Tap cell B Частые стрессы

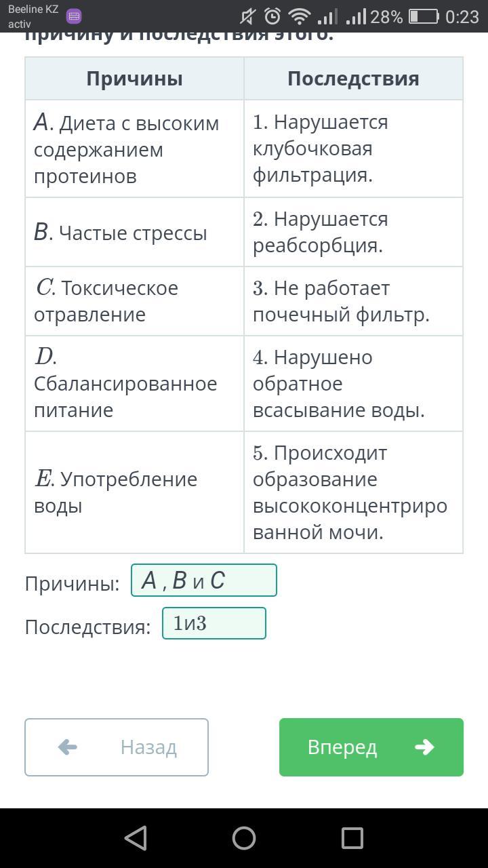pyautogui.click(x=134, y=233)
